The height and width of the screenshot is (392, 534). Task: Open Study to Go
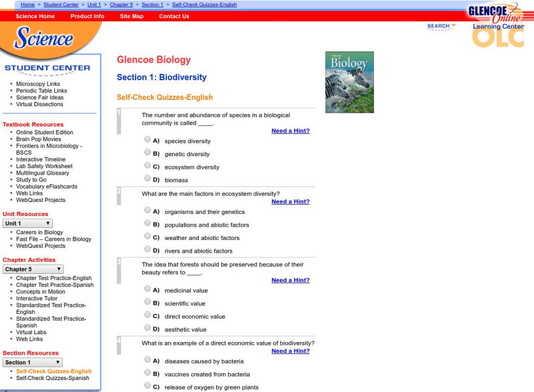pyautogui.click(x=31, y=180)
